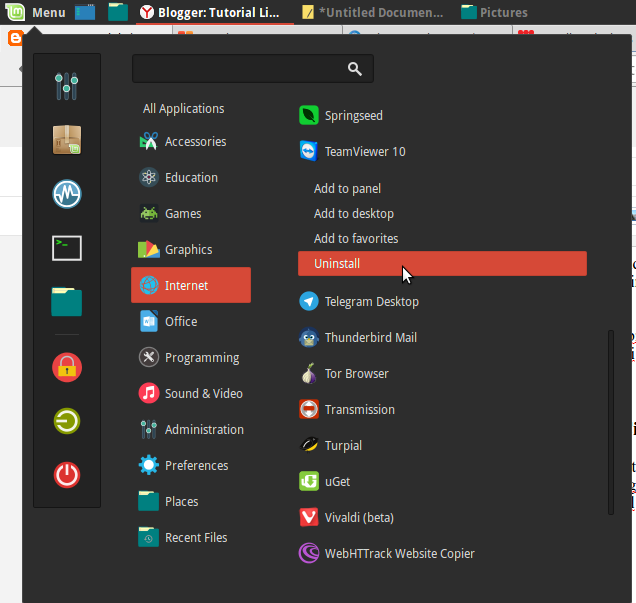Open the Recent Files category

(191, 537)
